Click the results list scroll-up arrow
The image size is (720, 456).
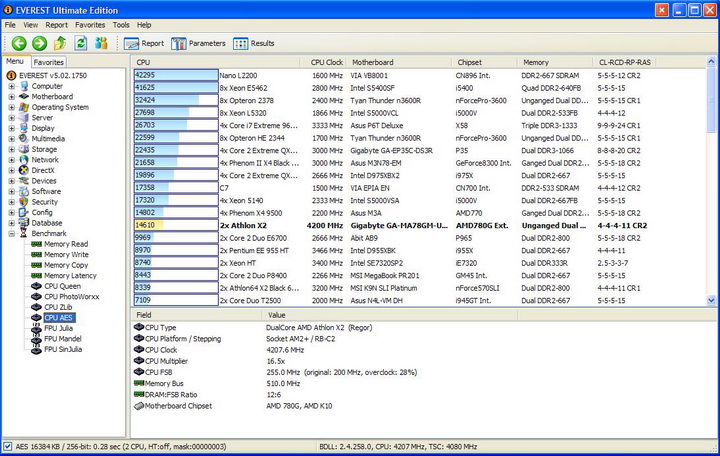[711, 62]
